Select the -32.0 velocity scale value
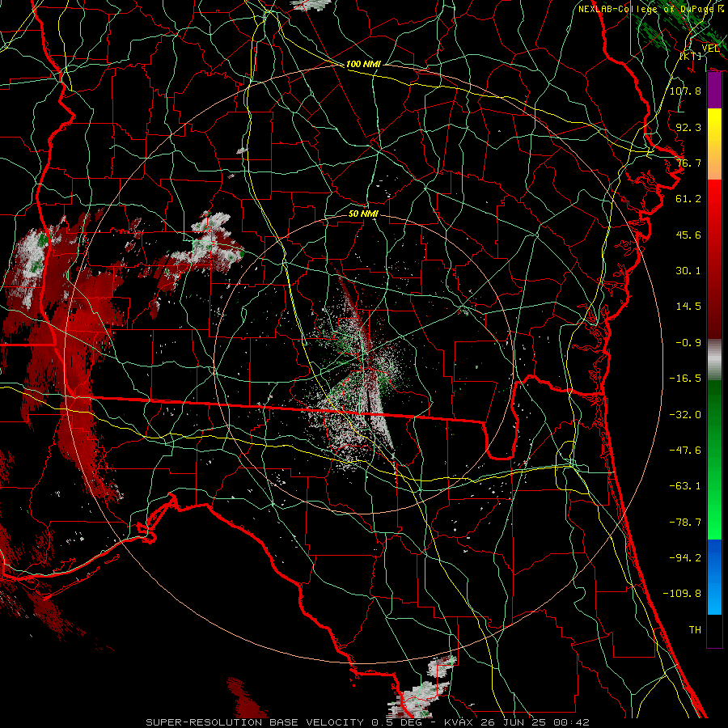This screenshot has width=728, height=728. point(685,415)
